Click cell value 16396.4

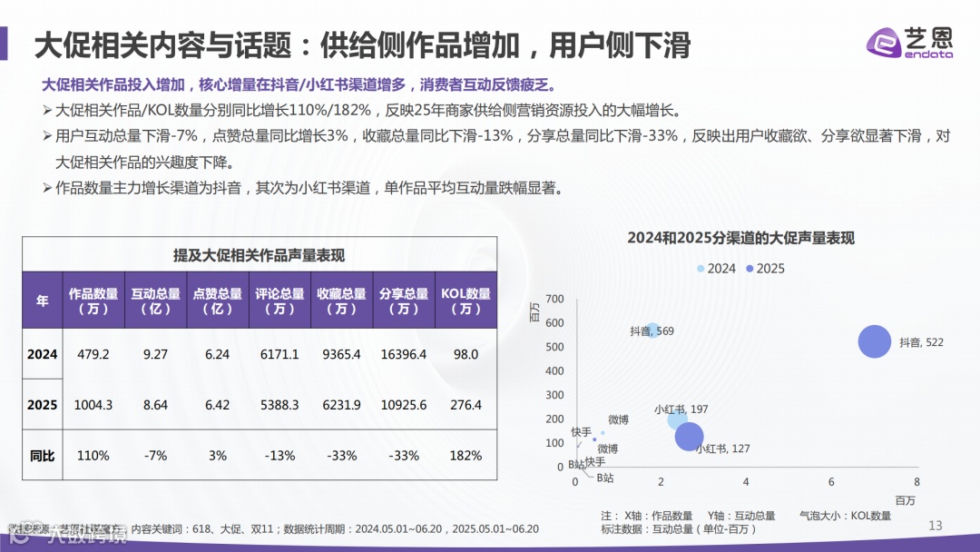click(x=404, y=354)
